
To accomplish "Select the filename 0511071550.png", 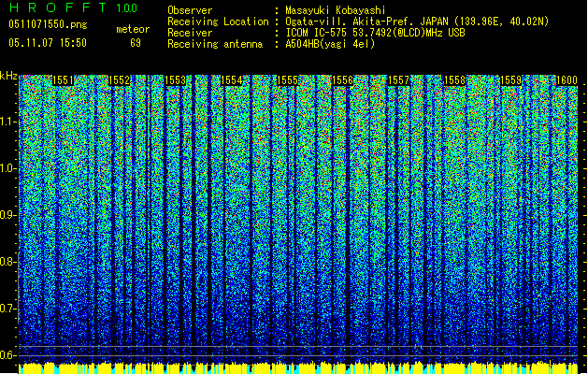I will pos(48,24).
